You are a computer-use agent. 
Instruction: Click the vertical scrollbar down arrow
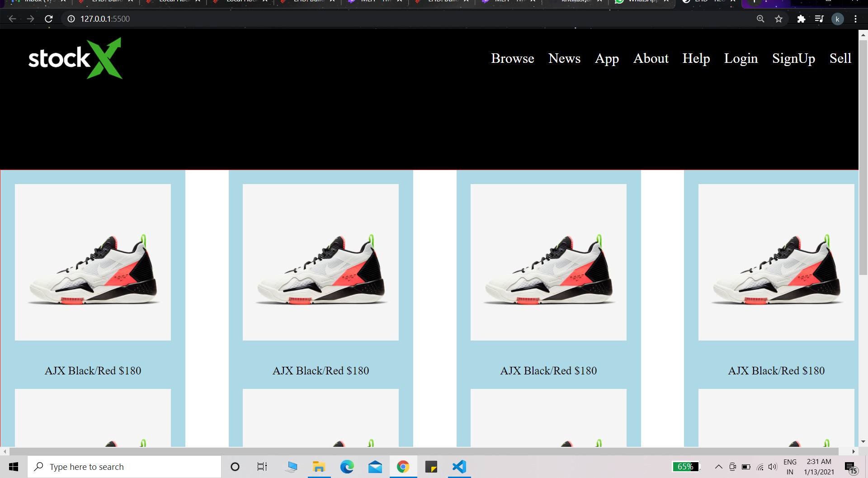click(x=863, y=442)
